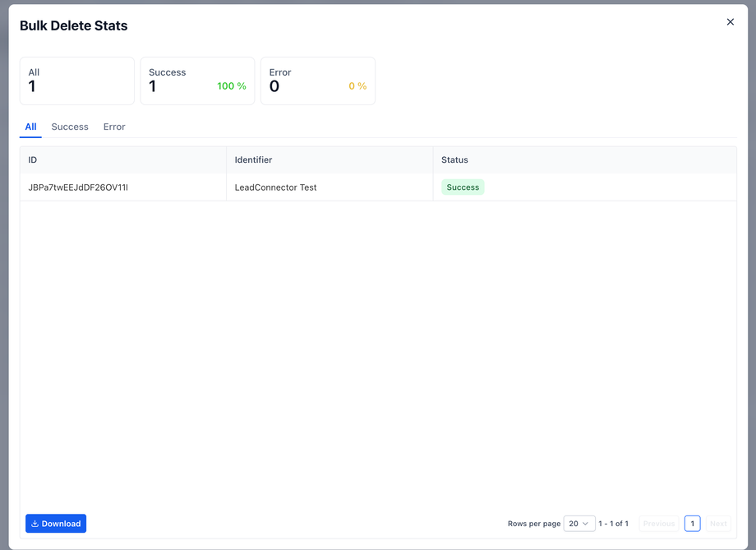Close the Bulk Delete Stats dialog
The image size is (756, 550).
pyautogui.click(x=730, y=22)
